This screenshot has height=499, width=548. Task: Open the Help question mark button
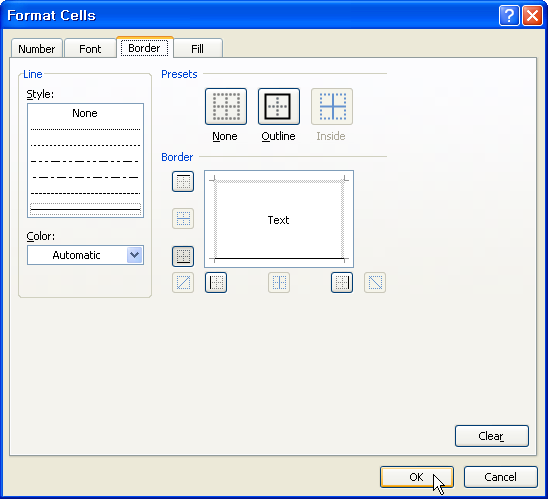click(509, 15)
